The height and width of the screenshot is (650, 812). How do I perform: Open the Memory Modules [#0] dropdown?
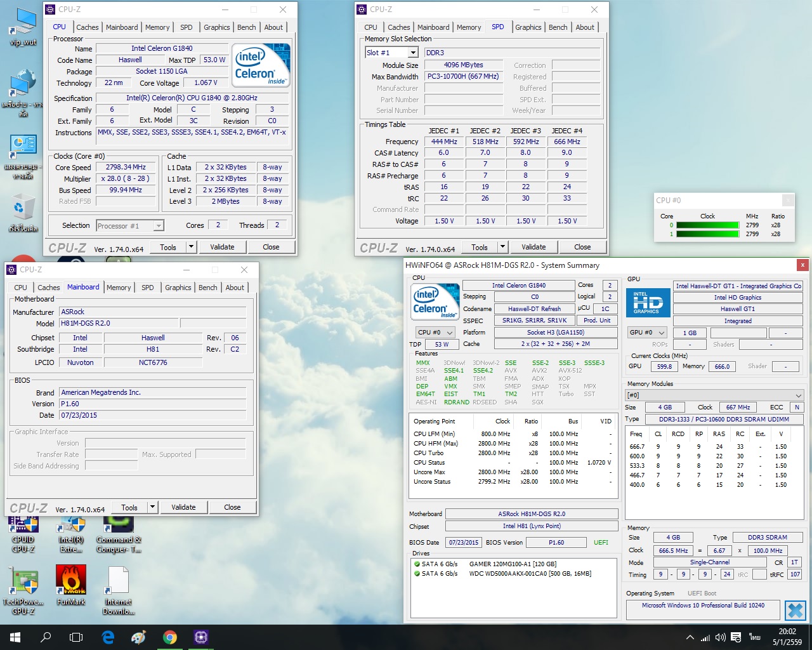point(714,395)
